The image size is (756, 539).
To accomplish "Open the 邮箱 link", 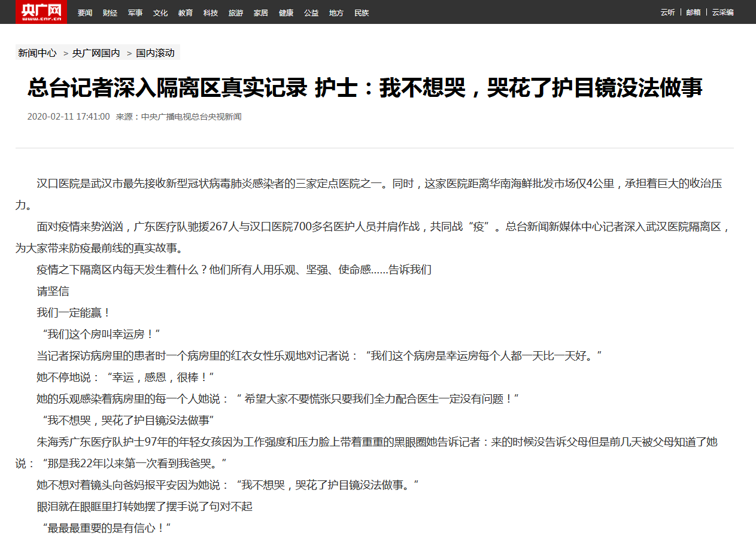I will [693, 13].
